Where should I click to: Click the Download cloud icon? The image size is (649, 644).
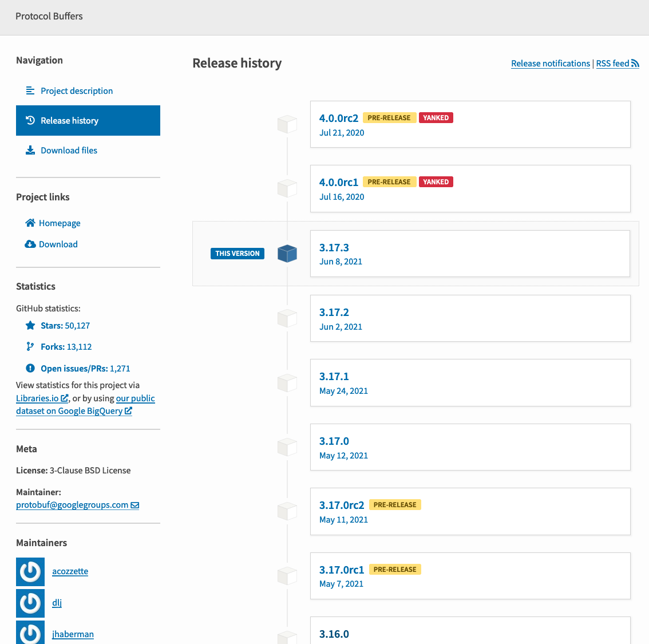30,244
